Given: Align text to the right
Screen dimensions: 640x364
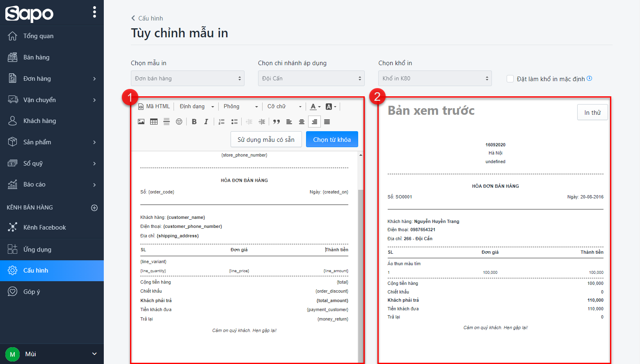Looking at the screenshot, I should [x=314, y=122].
